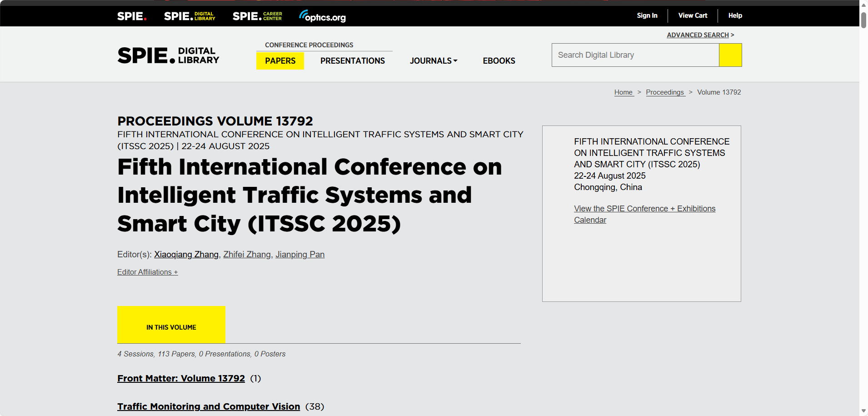Open the Advanced Search page
The image size is (868, 416).
click(698, 35)
